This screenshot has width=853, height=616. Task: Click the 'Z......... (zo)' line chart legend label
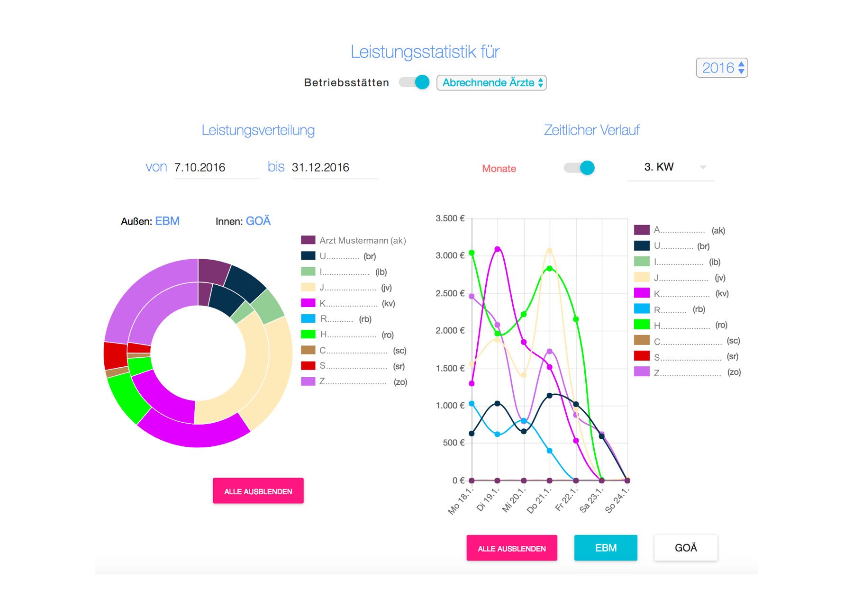697,372
